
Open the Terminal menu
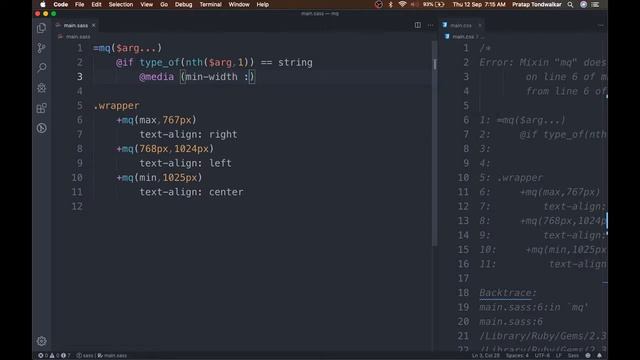click(x=211, y=4)
